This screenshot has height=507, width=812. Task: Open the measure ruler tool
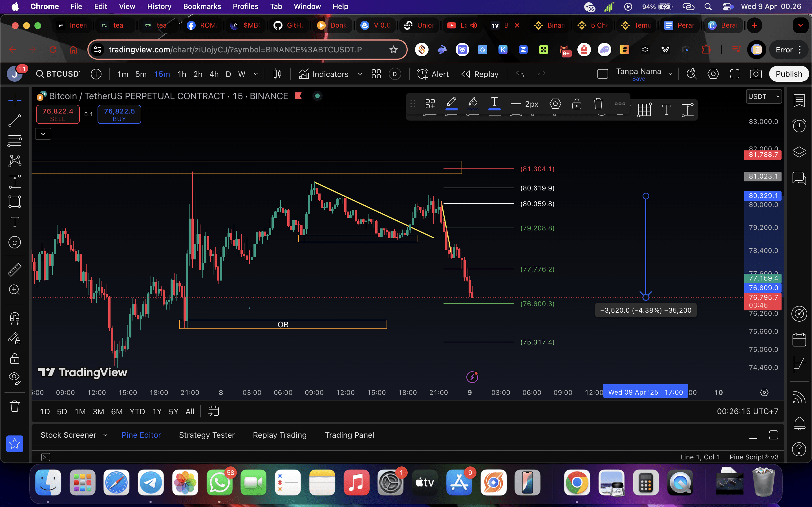14,270
